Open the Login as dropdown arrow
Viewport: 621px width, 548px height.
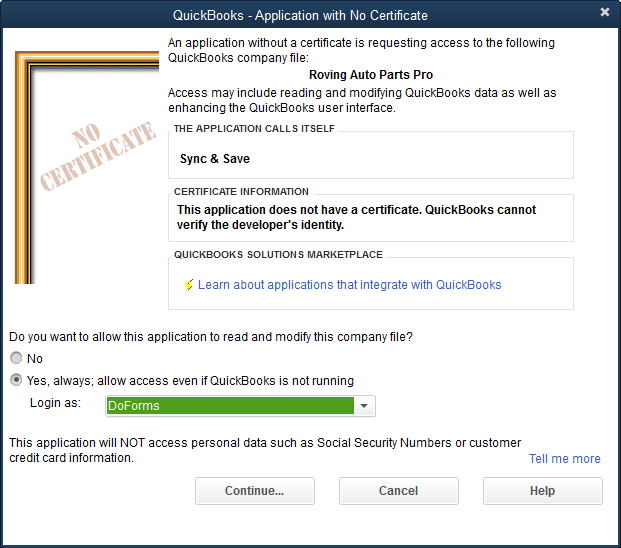[364, 406]
